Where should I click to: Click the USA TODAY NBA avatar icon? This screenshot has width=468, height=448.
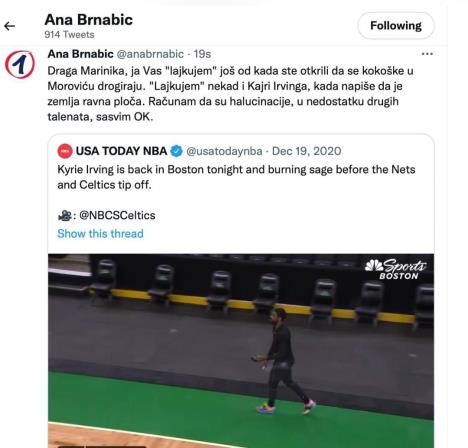[x=65, y=151]
